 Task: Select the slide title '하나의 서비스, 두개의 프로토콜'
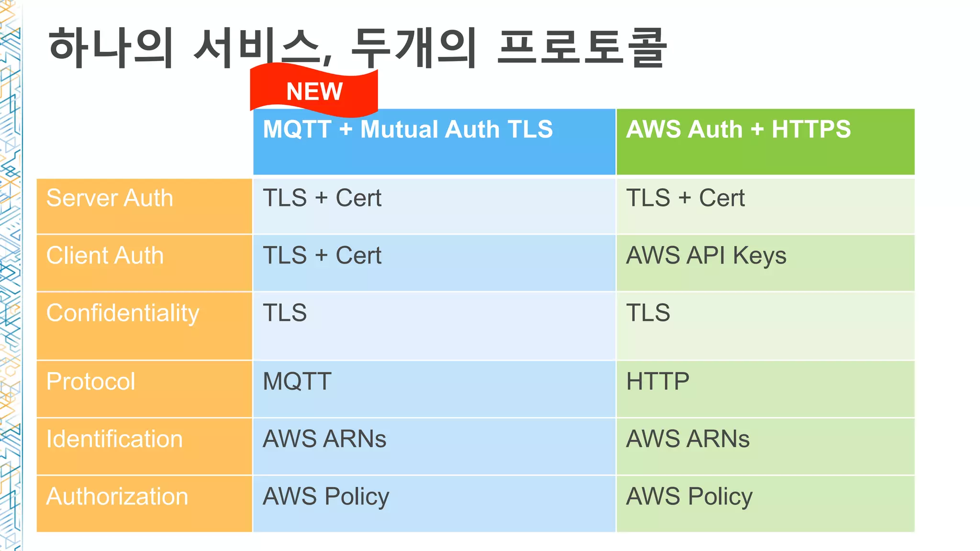click(357, 47)
